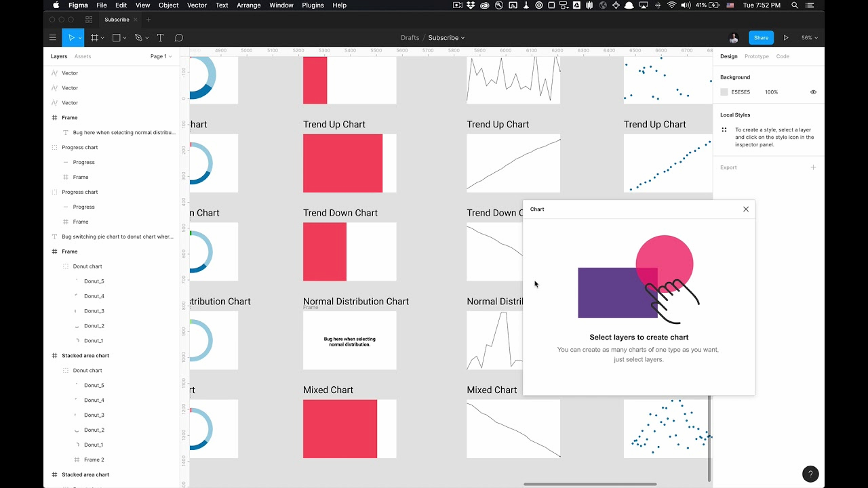Open the file browser grid icon

(89, 20)
